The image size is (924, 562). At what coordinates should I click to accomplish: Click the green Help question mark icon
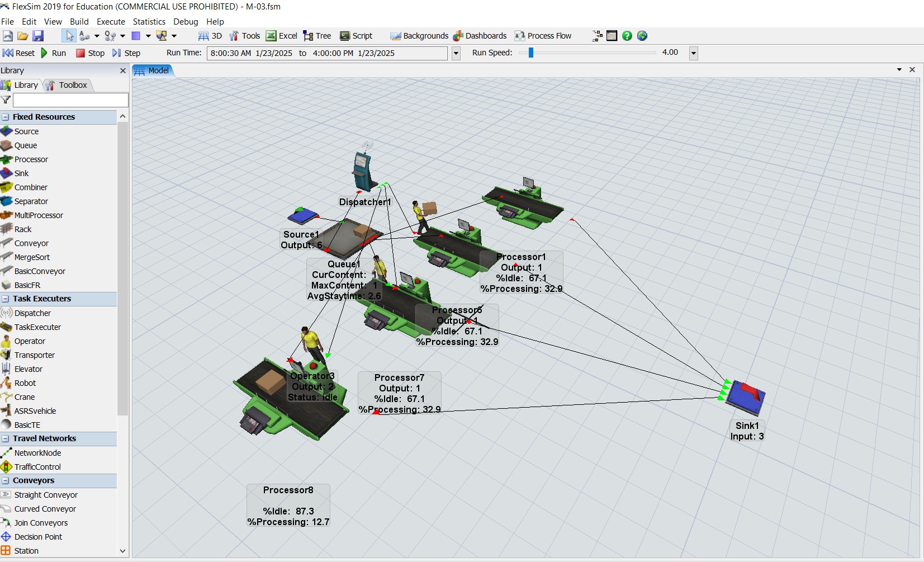(627, 36)
